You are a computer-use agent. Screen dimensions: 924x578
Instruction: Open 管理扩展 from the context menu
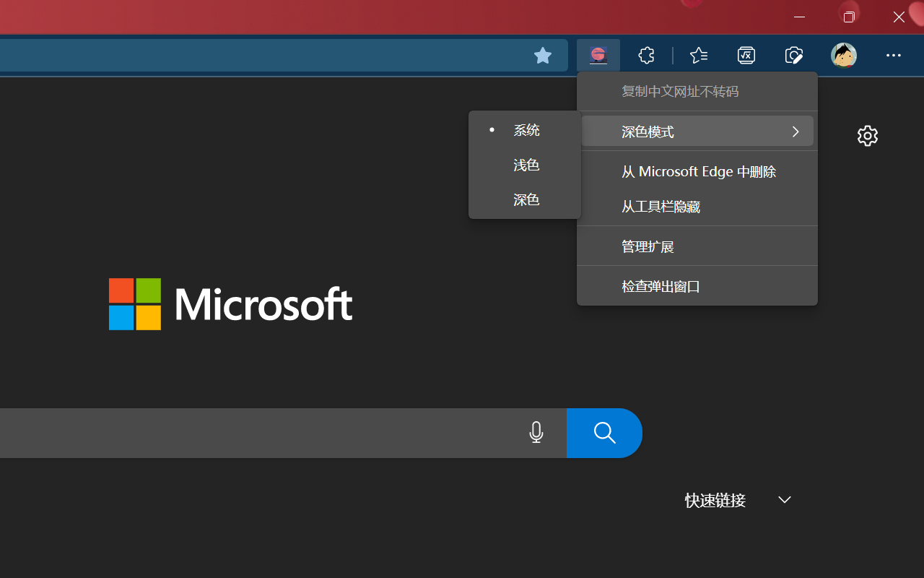[697, 246]
